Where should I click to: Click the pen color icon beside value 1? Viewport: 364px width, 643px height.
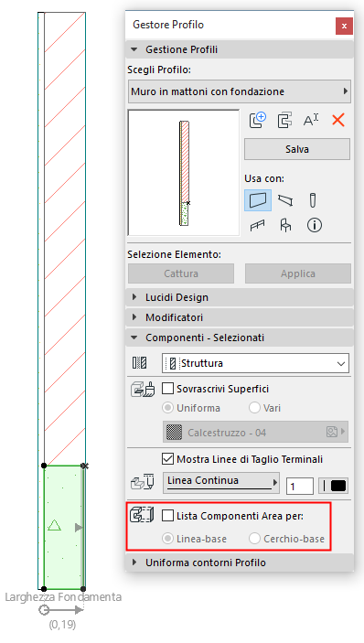point(334,487)
